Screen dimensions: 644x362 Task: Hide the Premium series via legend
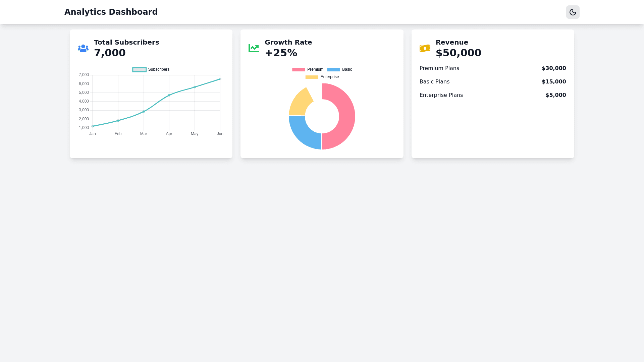coord(308,70)
